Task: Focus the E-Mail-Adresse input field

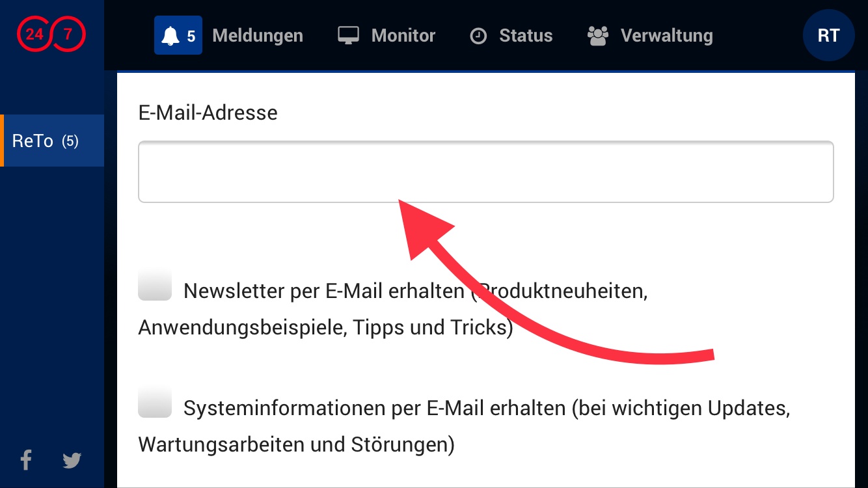Action: pos(485,172)
